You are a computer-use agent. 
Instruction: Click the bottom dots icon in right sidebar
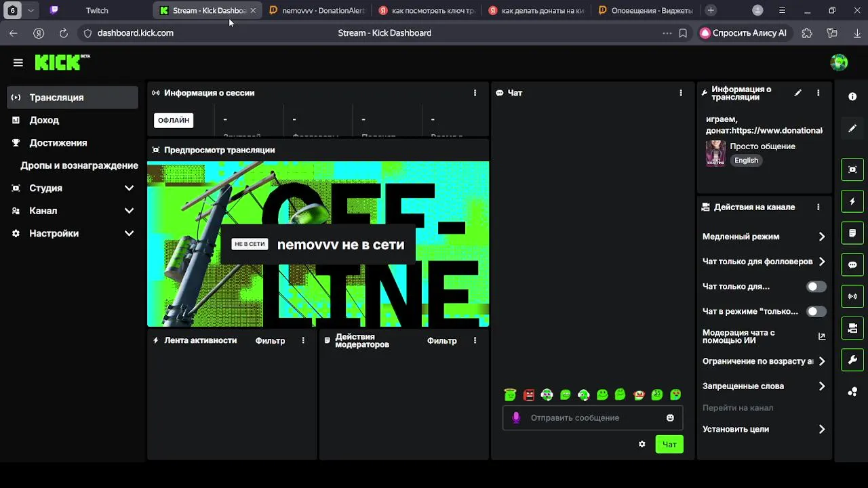coord(852,392)
